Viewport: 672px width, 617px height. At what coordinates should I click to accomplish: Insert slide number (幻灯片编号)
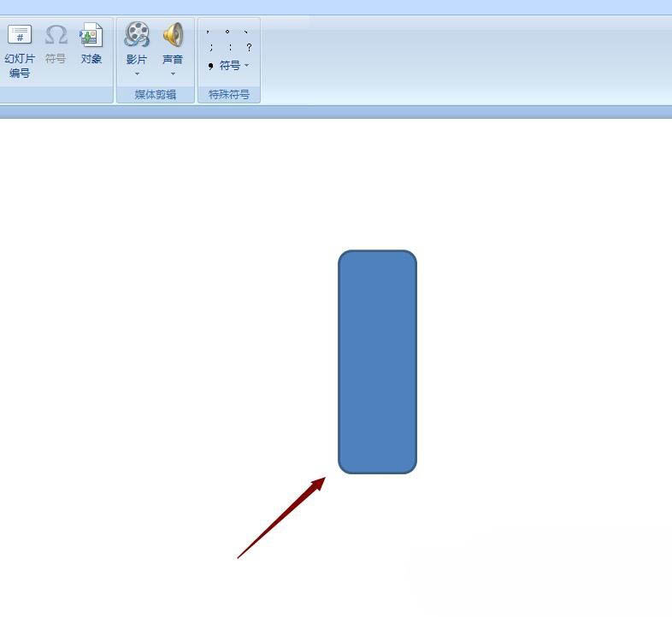pyautogui.click(x=20, y=51)
